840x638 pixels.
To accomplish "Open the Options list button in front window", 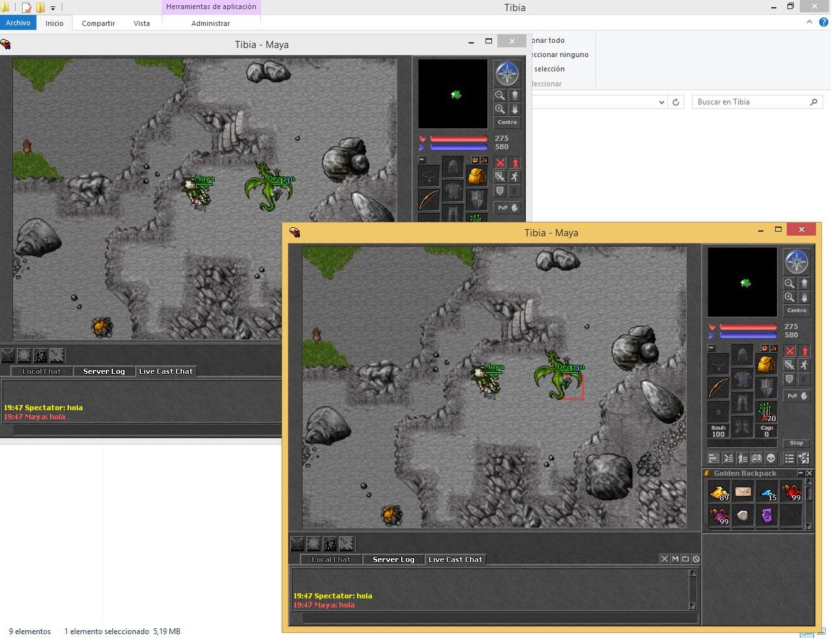I will 789,458.
